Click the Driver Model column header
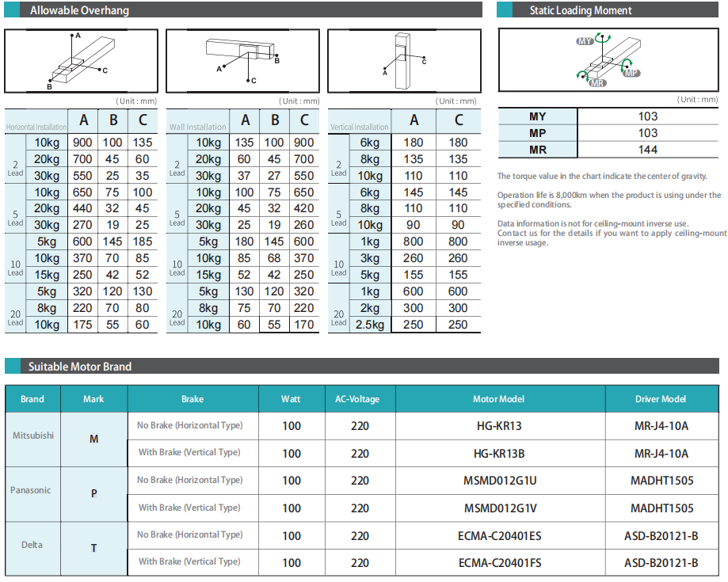728x582 pixels. pos(661,399)
